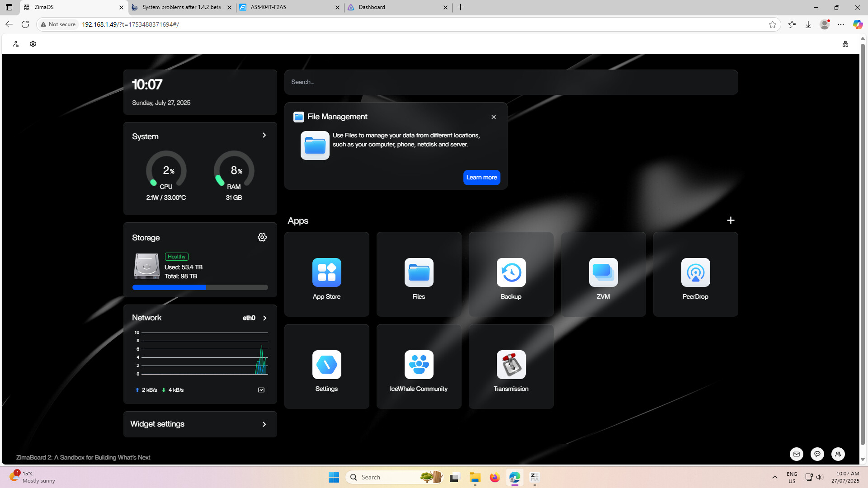The height and width of the screenshot is (488, 868).
Task: Click the browser refresh icon
Action: 25,24
